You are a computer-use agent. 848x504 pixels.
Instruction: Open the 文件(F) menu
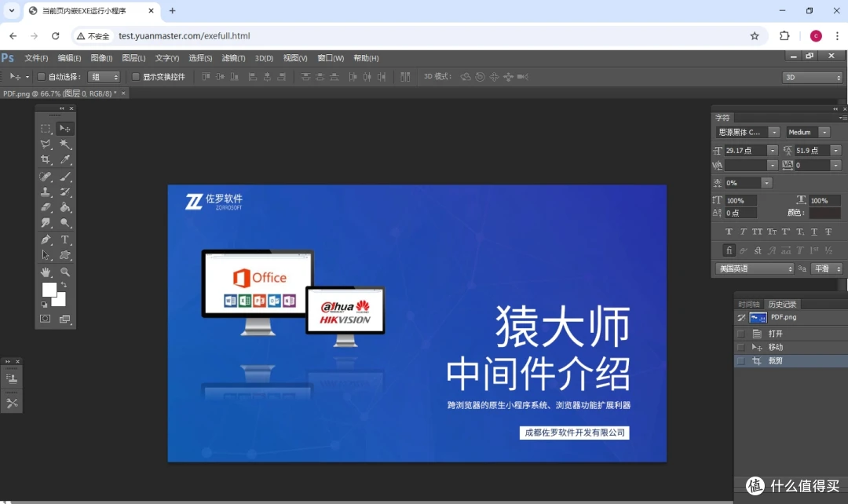click(36, 58)
